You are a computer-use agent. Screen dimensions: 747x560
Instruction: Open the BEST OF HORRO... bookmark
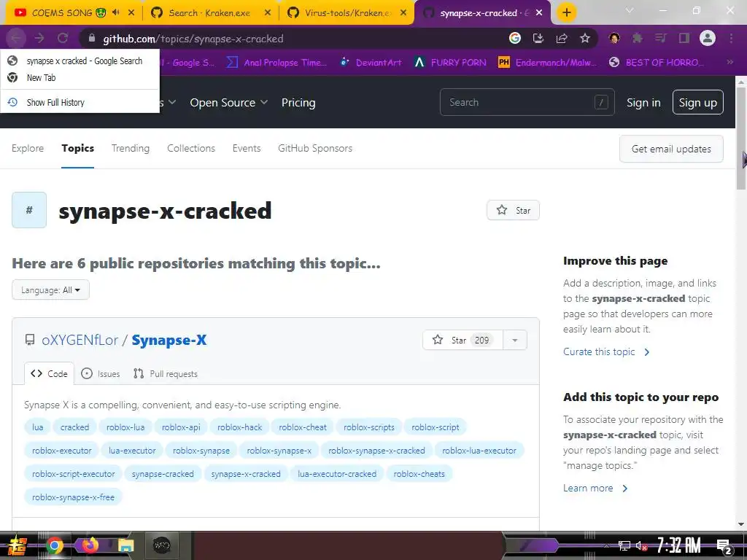click(x=657, y=63)
